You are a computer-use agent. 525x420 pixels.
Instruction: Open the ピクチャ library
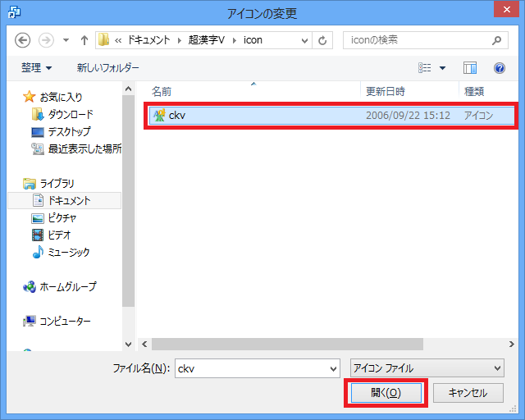(x=62, y=218)
